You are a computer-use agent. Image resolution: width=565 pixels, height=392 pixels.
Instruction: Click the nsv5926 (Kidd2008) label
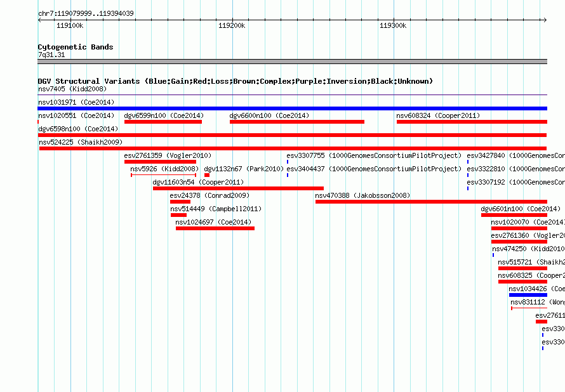[164, 169]
